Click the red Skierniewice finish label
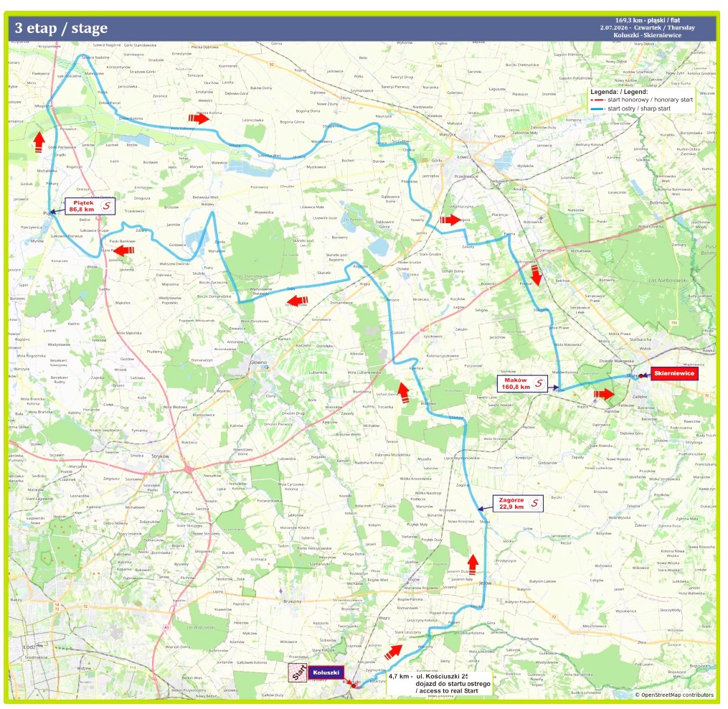 [x=674, y=373]
